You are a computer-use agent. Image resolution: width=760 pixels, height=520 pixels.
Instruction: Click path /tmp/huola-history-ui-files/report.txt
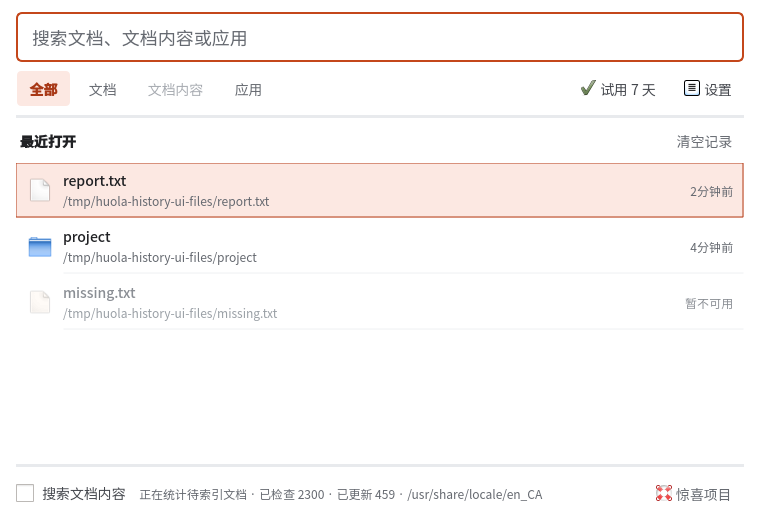point(166,202)
